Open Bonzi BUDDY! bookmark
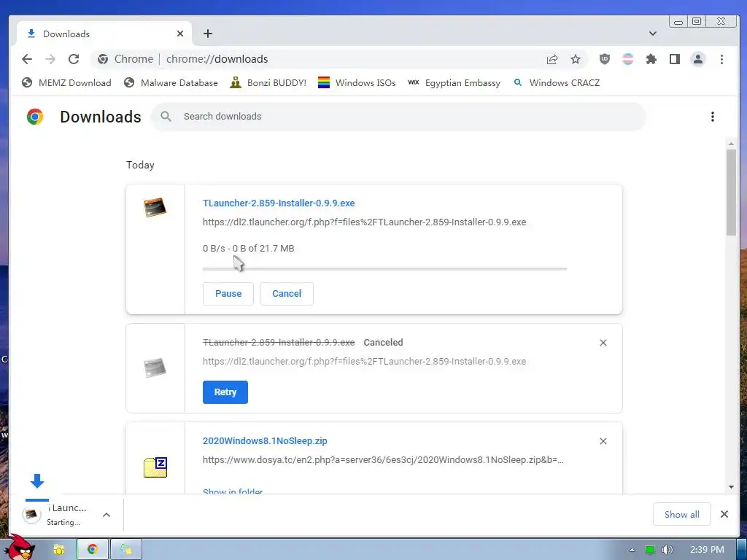This screenshot has height=560, width=747. (x=268, y=83)
